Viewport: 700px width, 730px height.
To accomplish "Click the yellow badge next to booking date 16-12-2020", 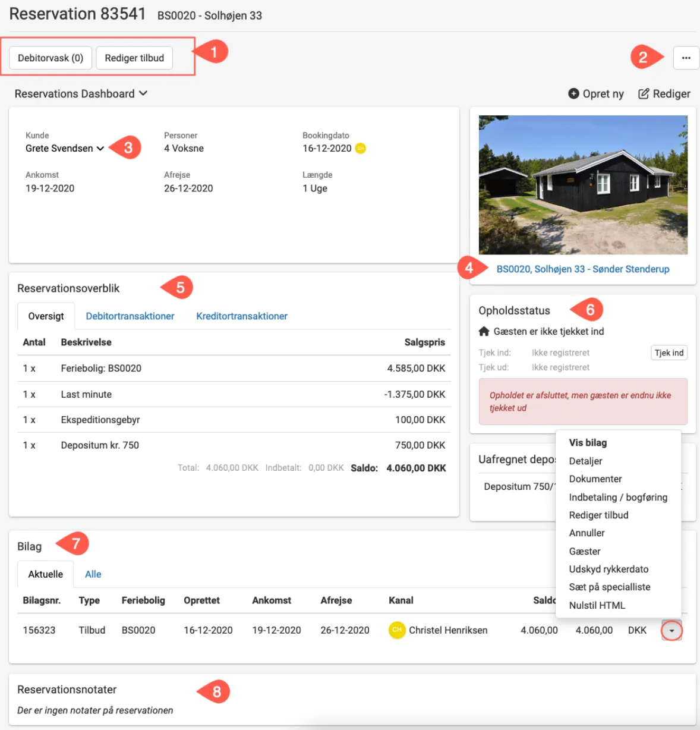I will coord(360,149).
